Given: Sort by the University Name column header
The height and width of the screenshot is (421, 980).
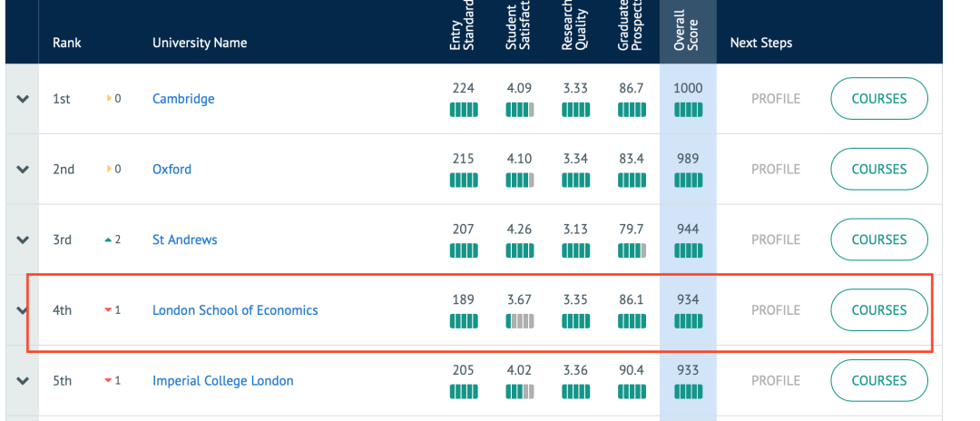Looking at the screenshot, I should [200, 44].
